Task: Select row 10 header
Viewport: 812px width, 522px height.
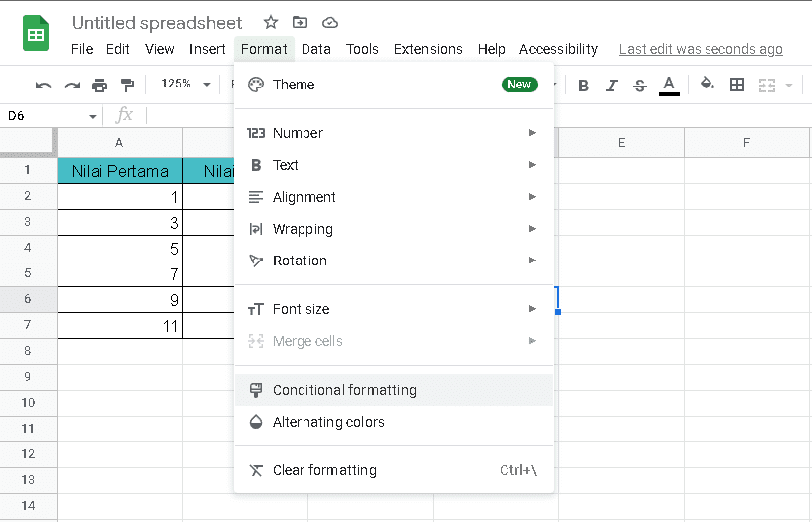Action: point(28,403)
